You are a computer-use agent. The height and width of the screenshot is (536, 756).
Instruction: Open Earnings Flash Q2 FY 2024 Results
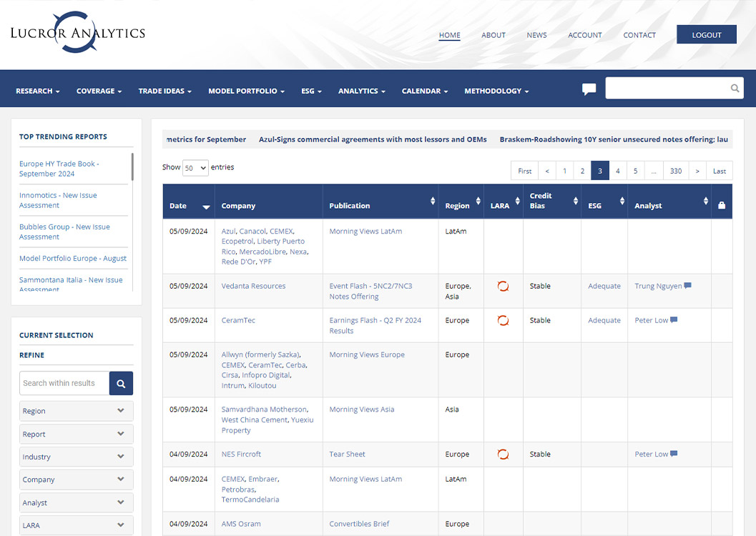pyautogui.click(x=375, y=326)
